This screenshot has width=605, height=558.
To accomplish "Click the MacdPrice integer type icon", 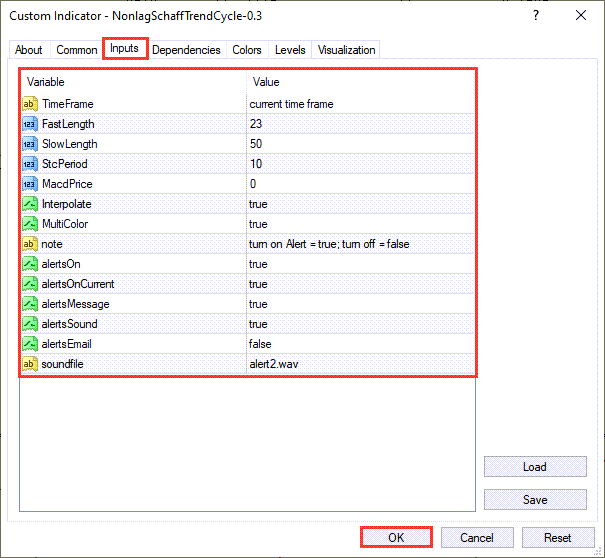I will (29, 184).
